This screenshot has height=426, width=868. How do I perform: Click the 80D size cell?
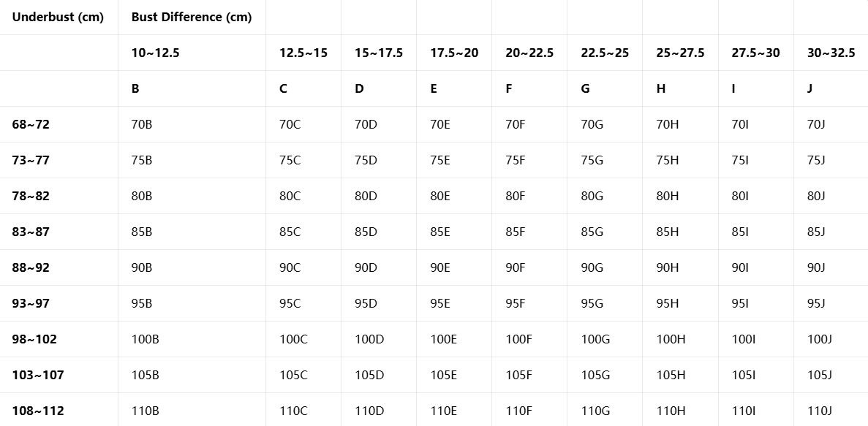click(x=366, y=196)
